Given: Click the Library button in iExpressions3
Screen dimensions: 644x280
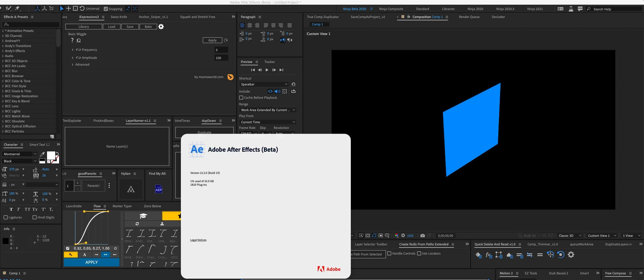Looking at the screenshot, I should coord(84,27).
